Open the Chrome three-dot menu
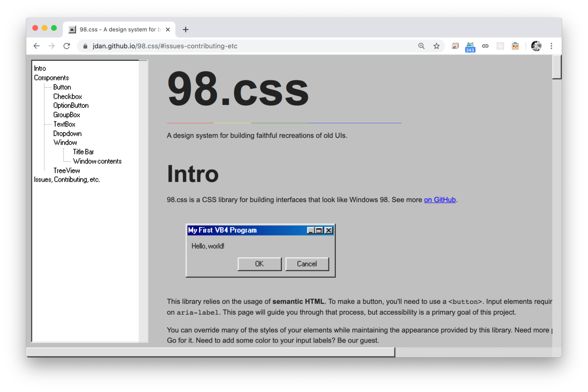 coord(551,46)
